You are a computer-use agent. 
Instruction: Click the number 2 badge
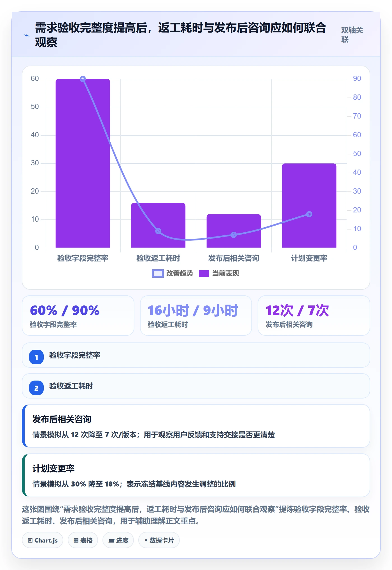[36, 388]
